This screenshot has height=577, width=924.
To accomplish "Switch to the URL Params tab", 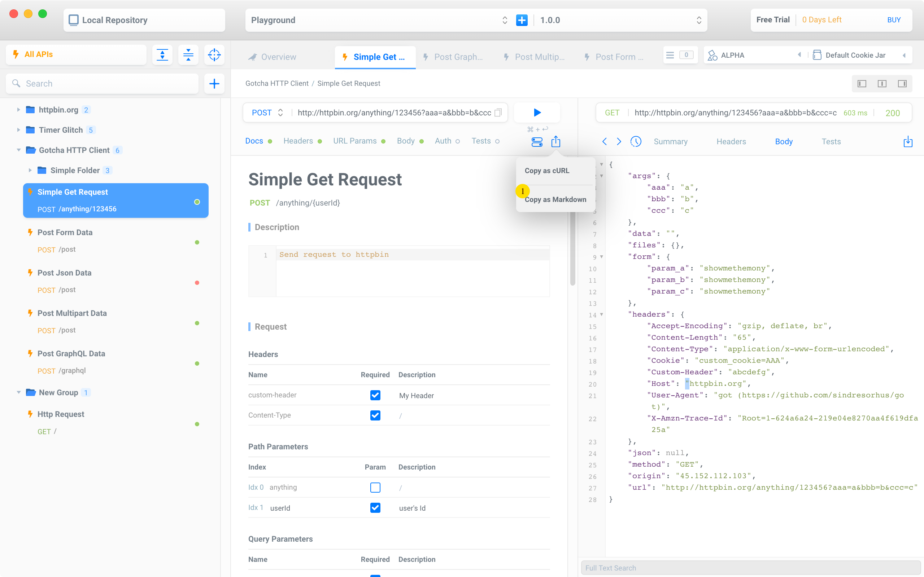I will click(355, 141).
